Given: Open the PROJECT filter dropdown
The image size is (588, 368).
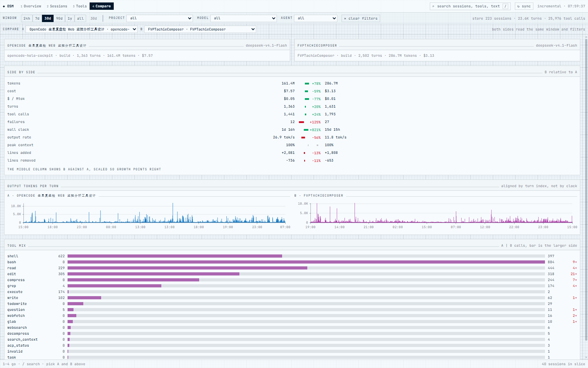Looking at the screenshot, I should point(160,18).
